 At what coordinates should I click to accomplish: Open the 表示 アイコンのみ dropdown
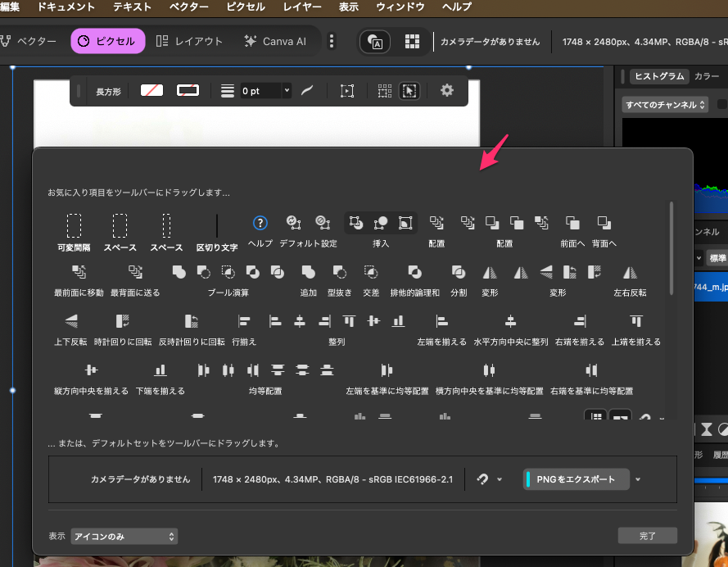coord(124,536)
